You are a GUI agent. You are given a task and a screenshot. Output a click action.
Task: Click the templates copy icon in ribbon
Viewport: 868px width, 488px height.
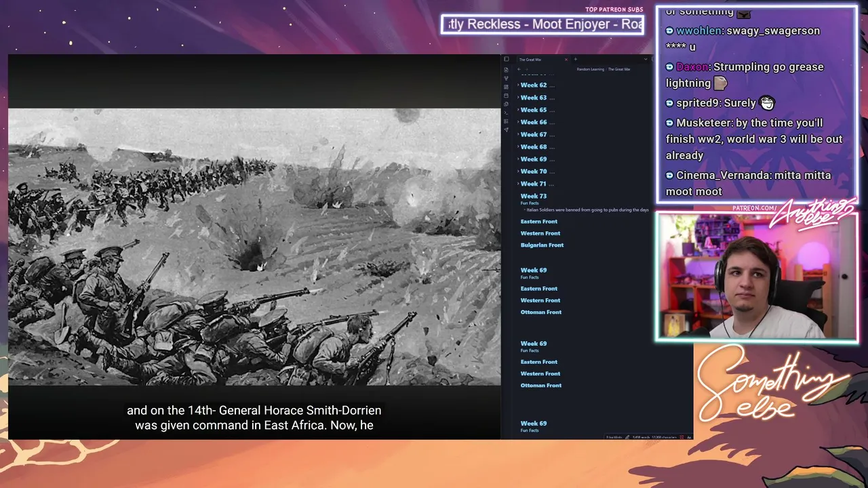pos(506,104)
